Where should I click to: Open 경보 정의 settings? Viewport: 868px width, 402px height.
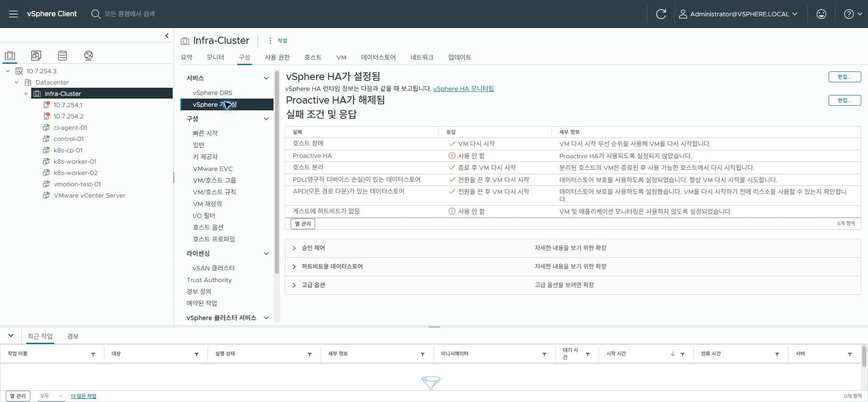199,291
